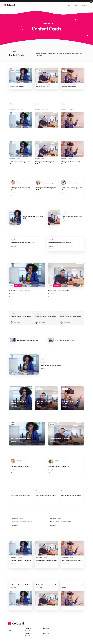Image resolution: width=93 pixels, height=644 pixels.
Task: Click the blonde woman avatar in the two-column bordered card row
Action: [13, 461]
